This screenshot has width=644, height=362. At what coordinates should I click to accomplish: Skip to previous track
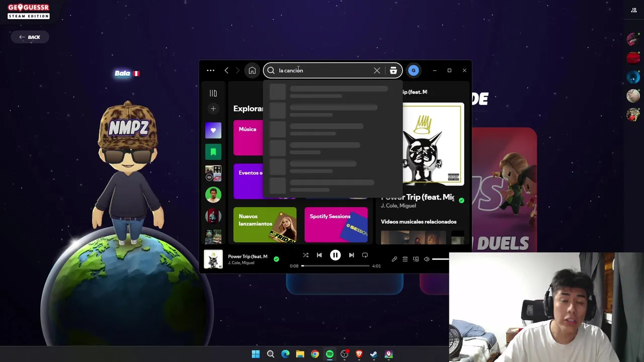coord(319,255)
